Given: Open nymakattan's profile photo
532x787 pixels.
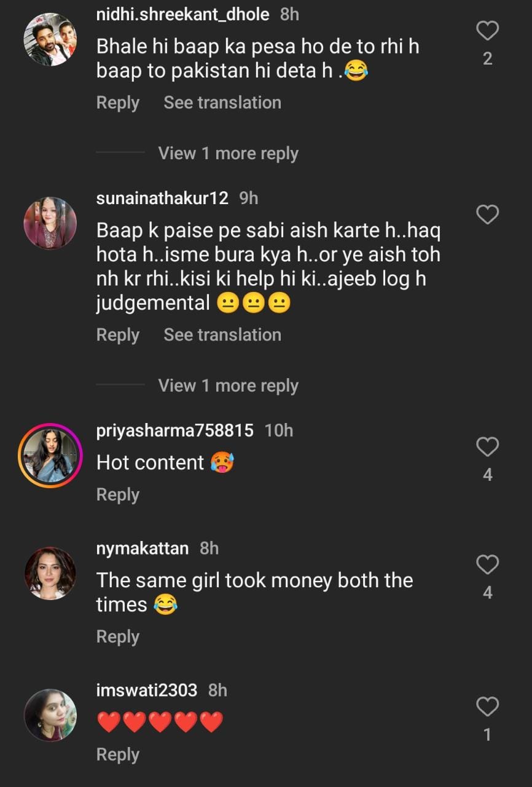Looking at the screenshot, I should (50, 573).
